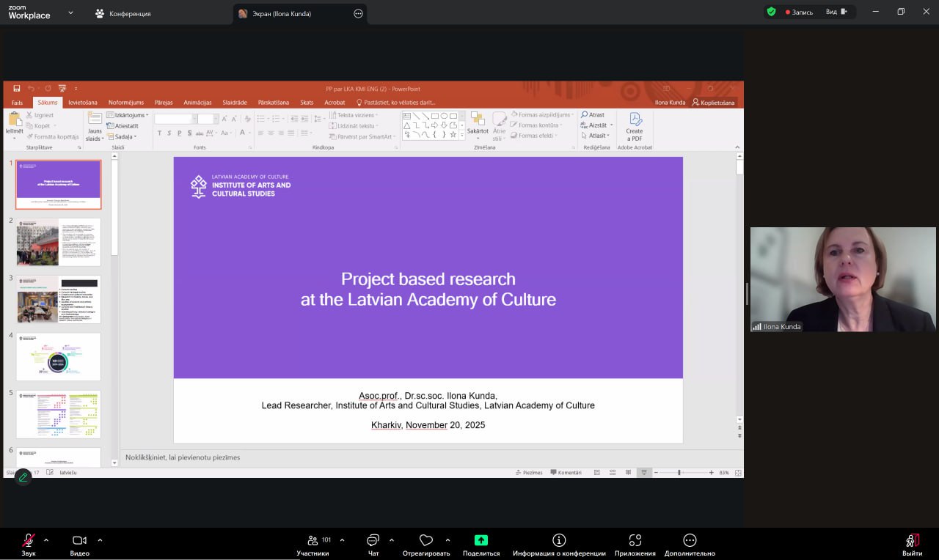The height and width of the screenshot is (560, 939).
Task: Click Отреагировать reactions heart icon
Action: coord(426,541)
